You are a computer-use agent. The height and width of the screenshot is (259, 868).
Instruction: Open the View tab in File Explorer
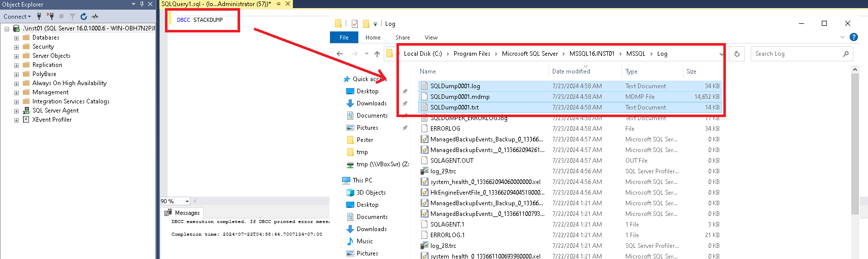coord(431,38)
